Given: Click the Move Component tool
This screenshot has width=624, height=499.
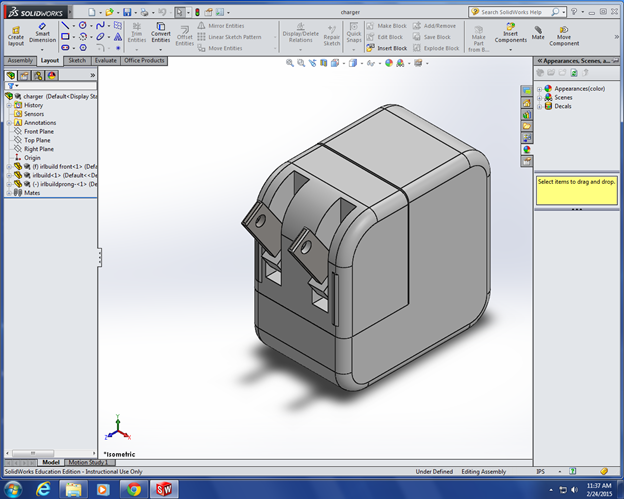Looking at the screenshot, I should tap(564, 36).
